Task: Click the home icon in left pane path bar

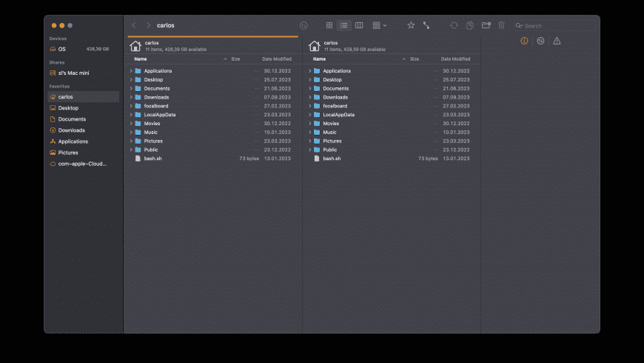Action: [x=135, y=46]
